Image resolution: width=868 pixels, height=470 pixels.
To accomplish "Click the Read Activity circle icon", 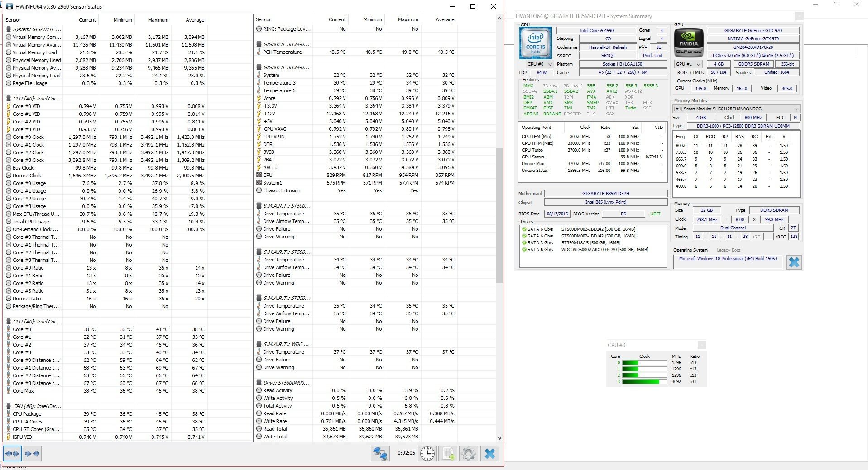I will pos(259,390).
